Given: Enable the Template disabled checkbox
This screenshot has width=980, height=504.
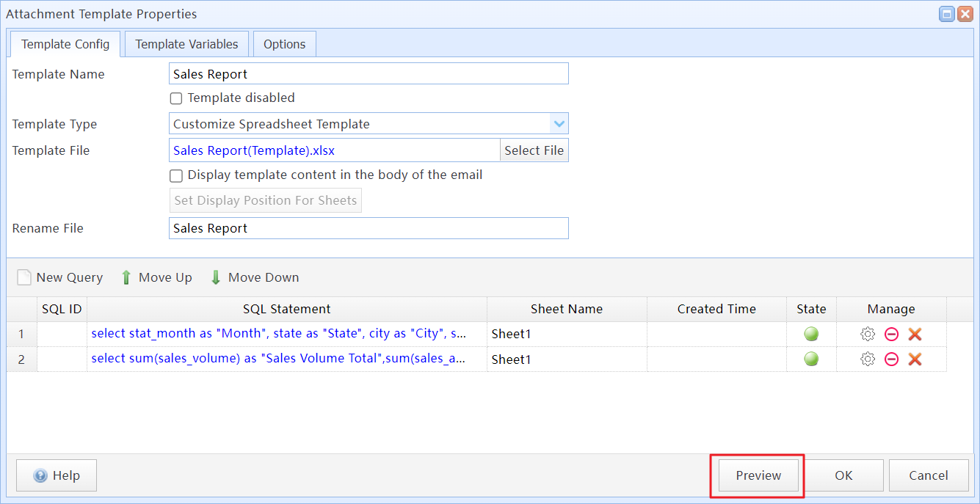Looking at the screenshot, I should pyautogui.click(x=176, y=98).
